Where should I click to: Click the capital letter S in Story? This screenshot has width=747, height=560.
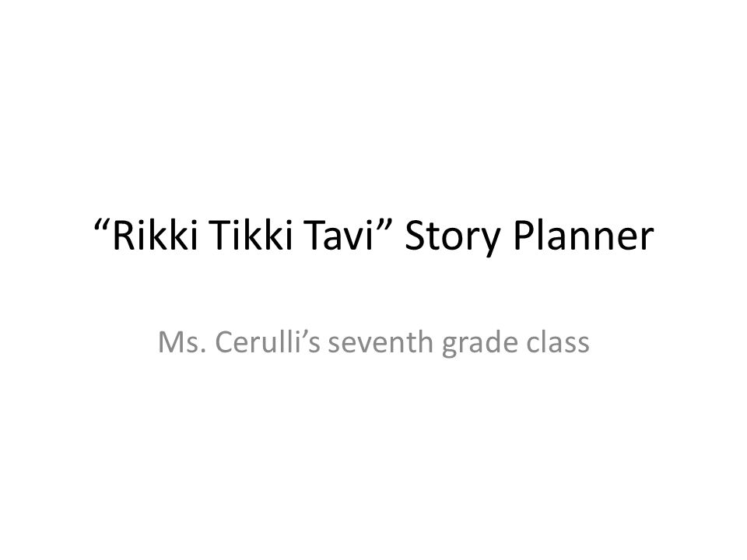point(414,236)
